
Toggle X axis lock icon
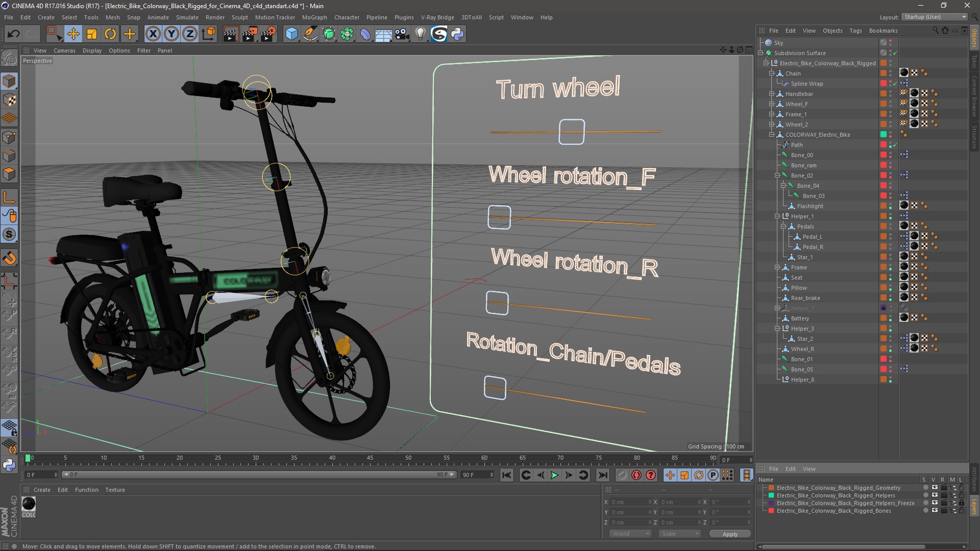click(x=153, y=34)
